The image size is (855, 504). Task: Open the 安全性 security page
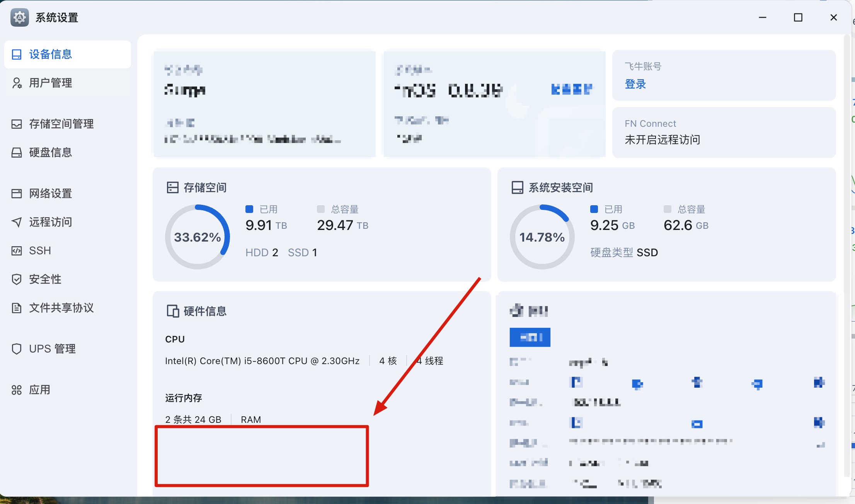pos(68,279)
